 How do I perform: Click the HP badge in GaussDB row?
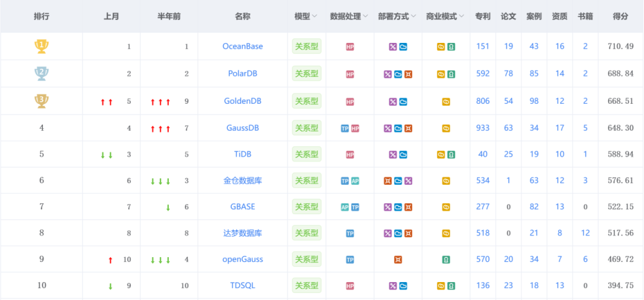tap(355, 129)
